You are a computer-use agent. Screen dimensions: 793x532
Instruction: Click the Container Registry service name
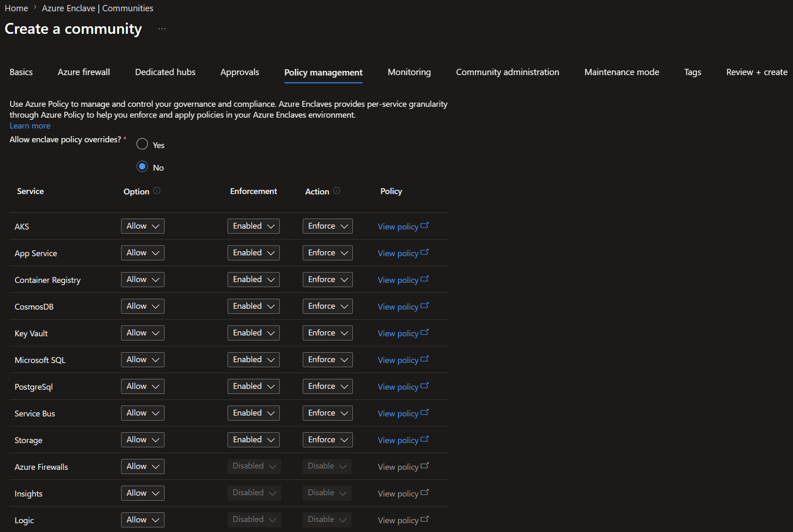48,280
